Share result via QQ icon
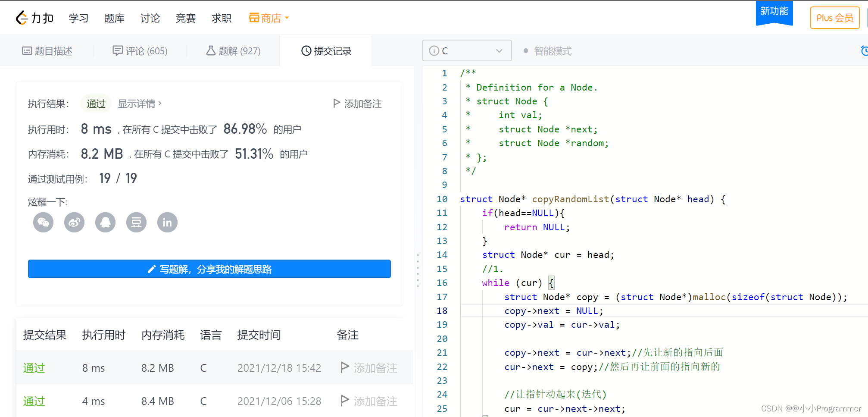This screenshot has width=868, height=417. pos(106,223)
